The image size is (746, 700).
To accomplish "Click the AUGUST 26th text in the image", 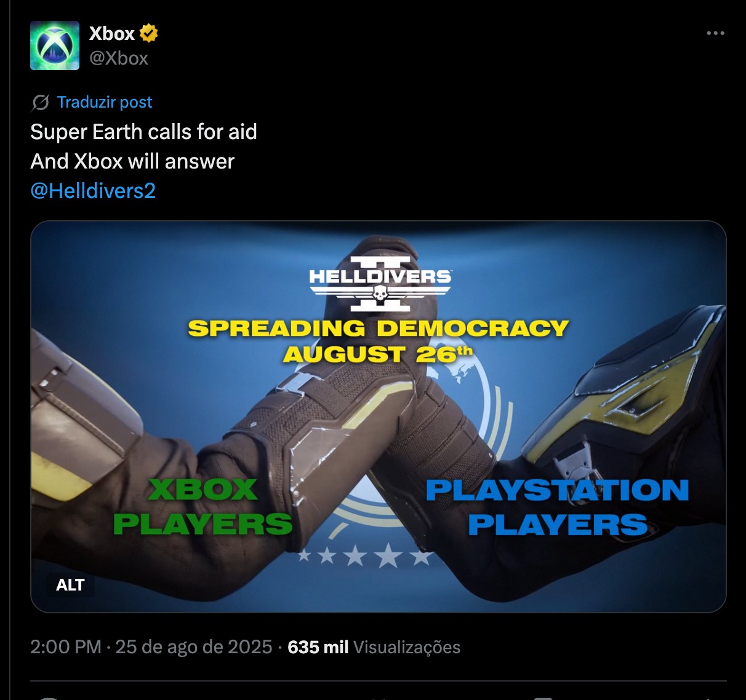I will [x=378, y=354].
